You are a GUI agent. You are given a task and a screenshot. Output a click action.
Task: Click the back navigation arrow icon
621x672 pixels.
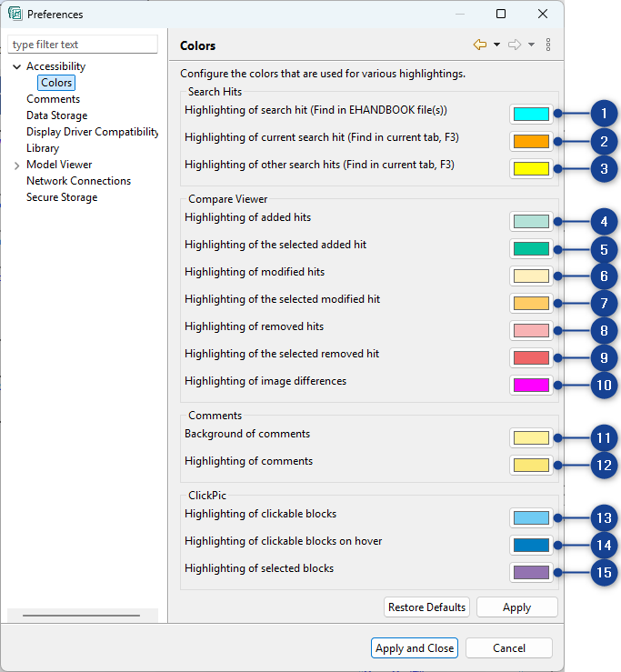[479, 45]
